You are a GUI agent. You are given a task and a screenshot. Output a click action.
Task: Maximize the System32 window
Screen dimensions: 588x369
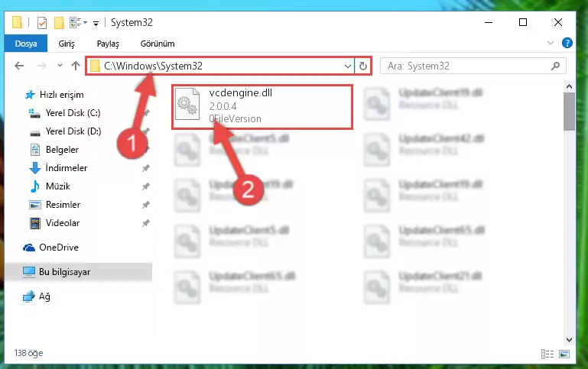tap(523, 22)
